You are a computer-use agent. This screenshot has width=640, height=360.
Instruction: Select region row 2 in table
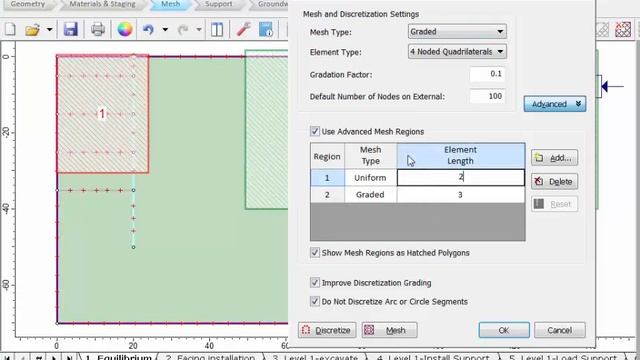(x=327, y=195)
